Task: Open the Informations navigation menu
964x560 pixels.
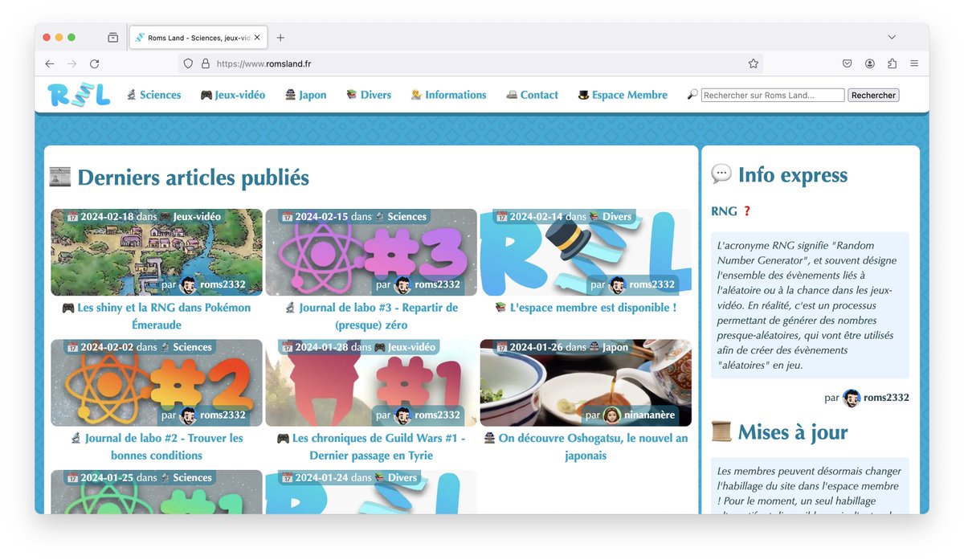Action: [x=448, y=95]
